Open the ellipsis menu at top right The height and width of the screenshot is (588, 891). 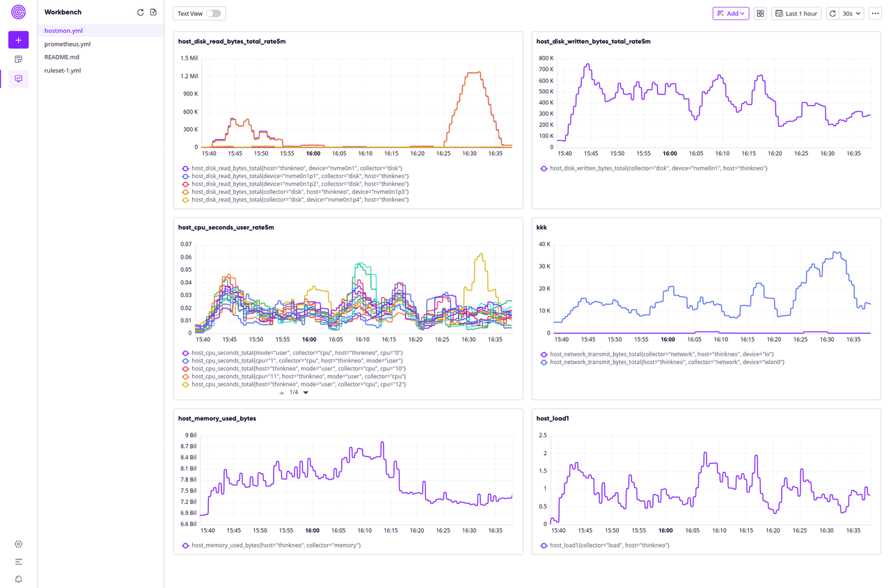(x=875, y=13)
